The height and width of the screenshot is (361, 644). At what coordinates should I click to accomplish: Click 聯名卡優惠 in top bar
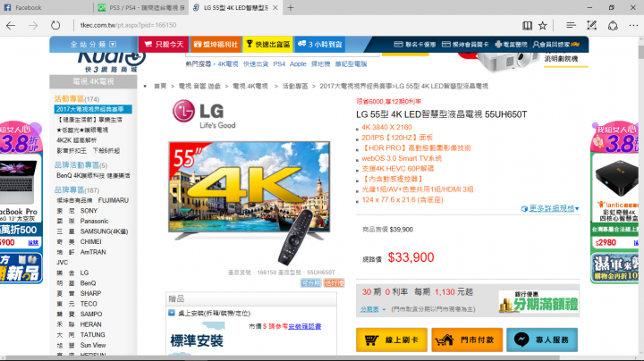[x=415, y=45]
